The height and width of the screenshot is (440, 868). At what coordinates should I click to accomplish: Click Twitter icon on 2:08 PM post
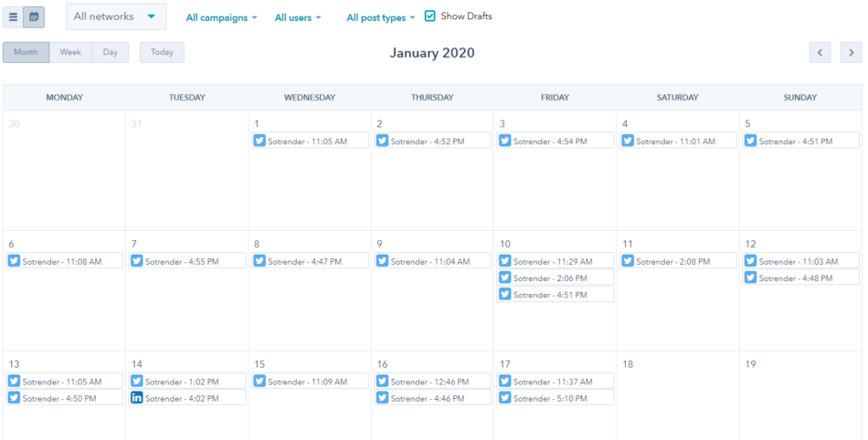pos(628,261)
